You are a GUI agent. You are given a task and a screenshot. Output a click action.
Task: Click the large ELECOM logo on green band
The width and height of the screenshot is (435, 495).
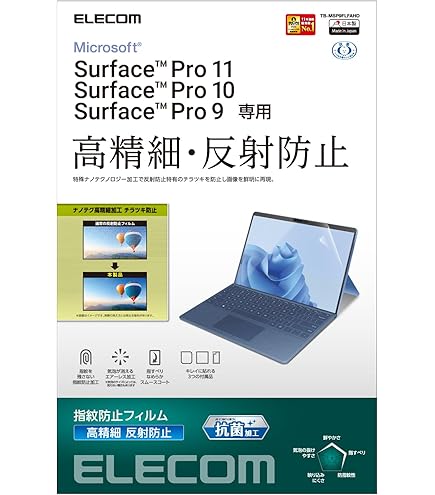click(174, 468)
